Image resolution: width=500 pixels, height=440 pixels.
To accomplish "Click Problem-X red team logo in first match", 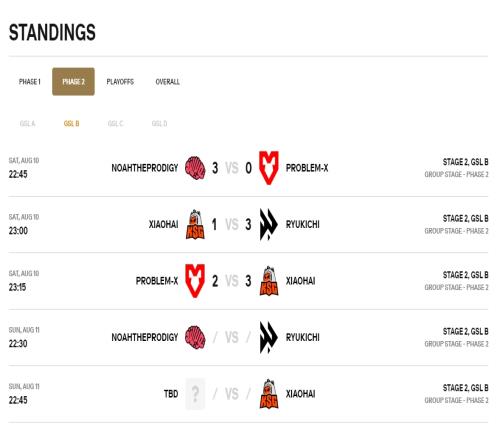I will (269, 168).
